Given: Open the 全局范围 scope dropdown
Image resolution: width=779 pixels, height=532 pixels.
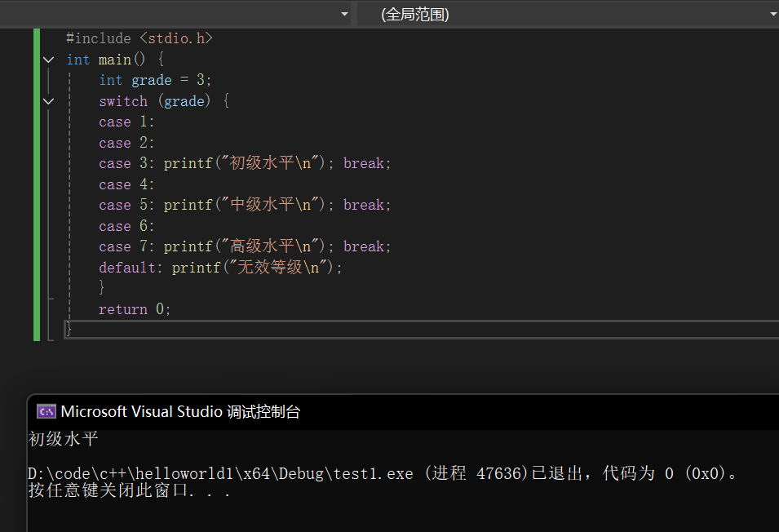Looking at the screenshot, I should 568,15.
